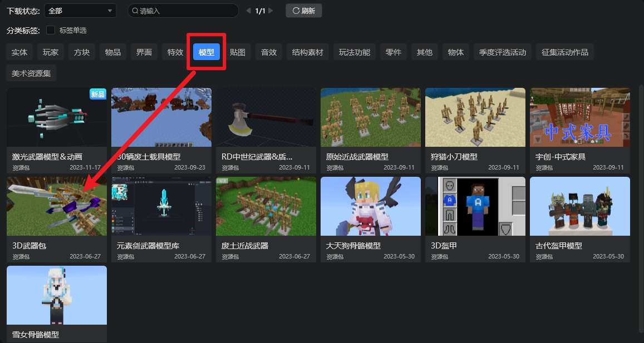Select the 玩家 category tag
The image size is (644, 343).
(x=51, y=52)
